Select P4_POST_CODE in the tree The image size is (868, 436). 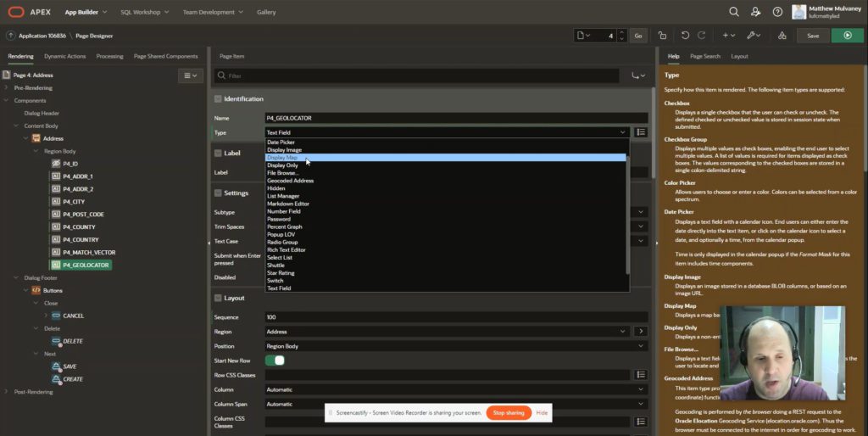83,214
